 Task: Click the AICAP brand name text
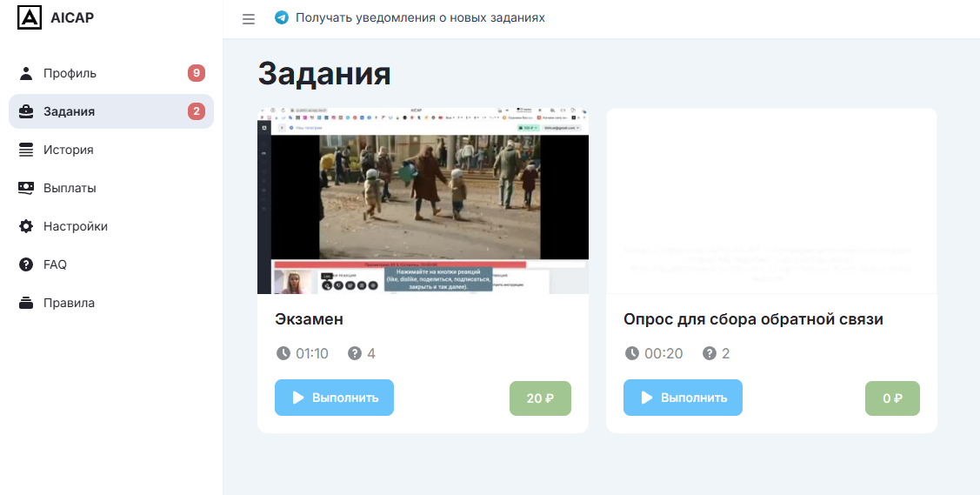tap(72, 17)
